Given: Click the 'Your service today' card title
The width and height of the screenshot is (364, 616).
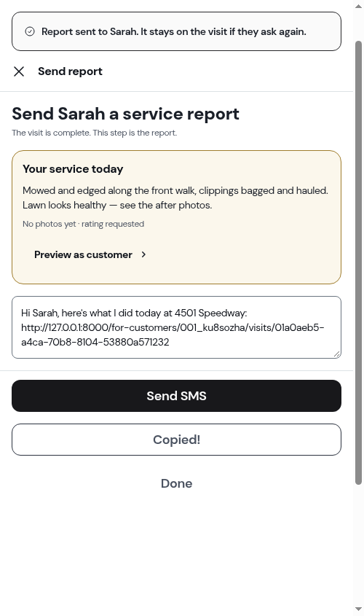Looking at the screenshot, I should 73,169.
